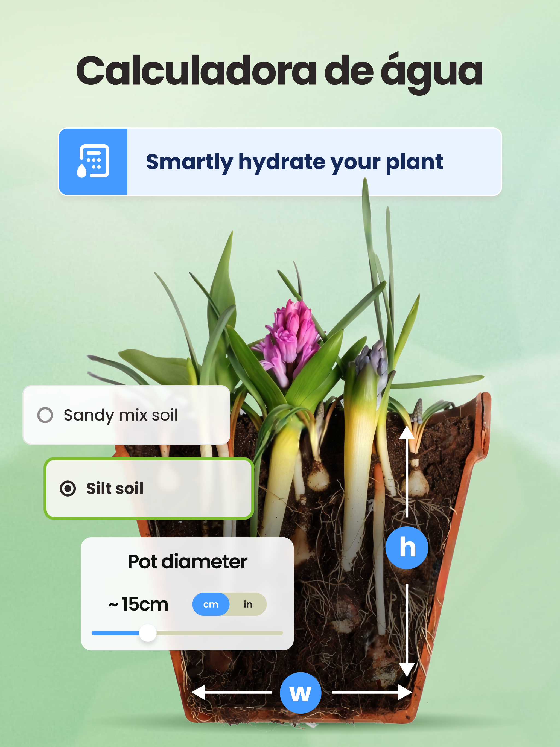
Task: Click the blue h height marker
Action: click(x=407, y=548)
